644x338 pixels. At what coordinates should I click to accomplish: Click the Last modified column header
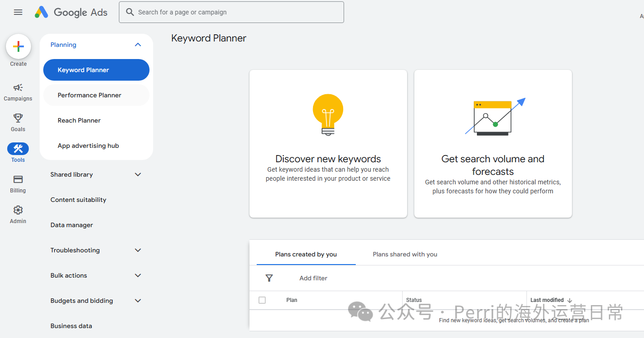pyautogui.click(x=547, y=300)
